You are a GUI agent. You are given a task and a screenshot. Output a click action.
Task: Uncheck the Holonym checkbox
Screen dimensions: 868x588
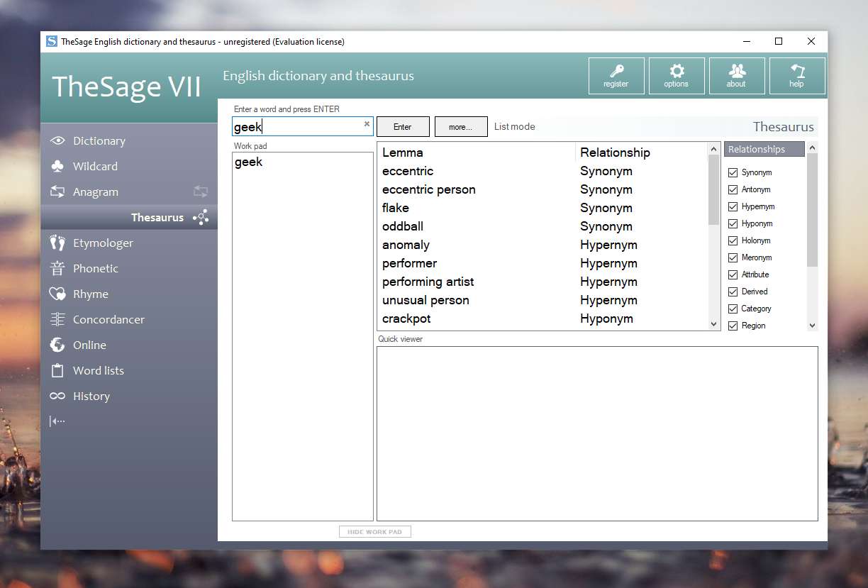pos(733,240)
